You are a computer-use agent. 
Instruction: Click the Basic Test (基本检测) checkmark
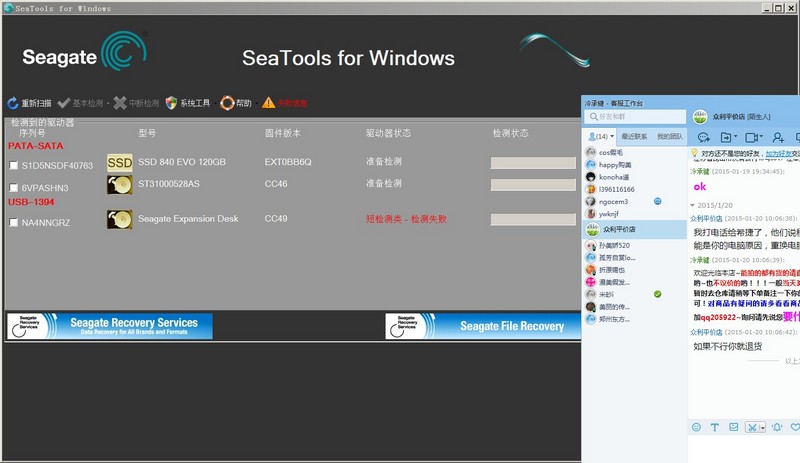pos(64,103)
